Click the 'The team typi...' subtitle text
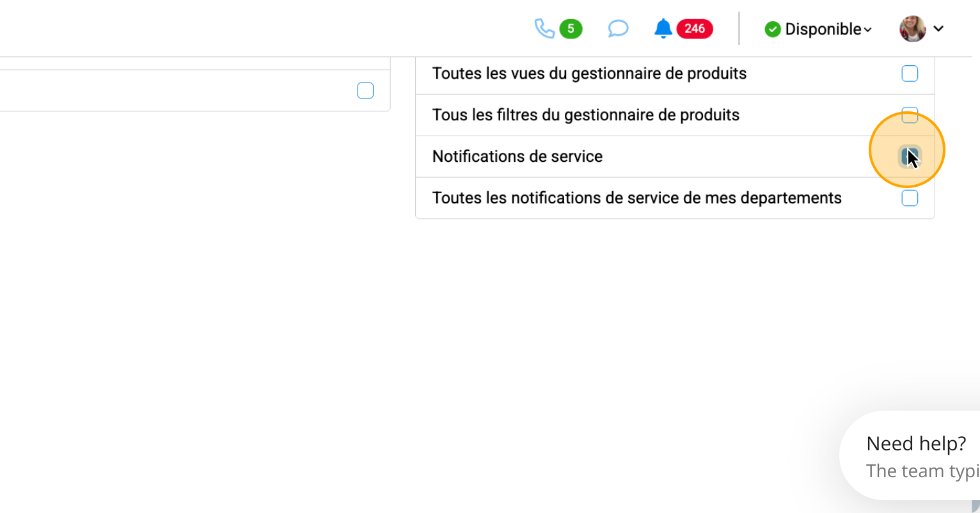The height and width of the screenshot is (513, 980). click(922, 471)
